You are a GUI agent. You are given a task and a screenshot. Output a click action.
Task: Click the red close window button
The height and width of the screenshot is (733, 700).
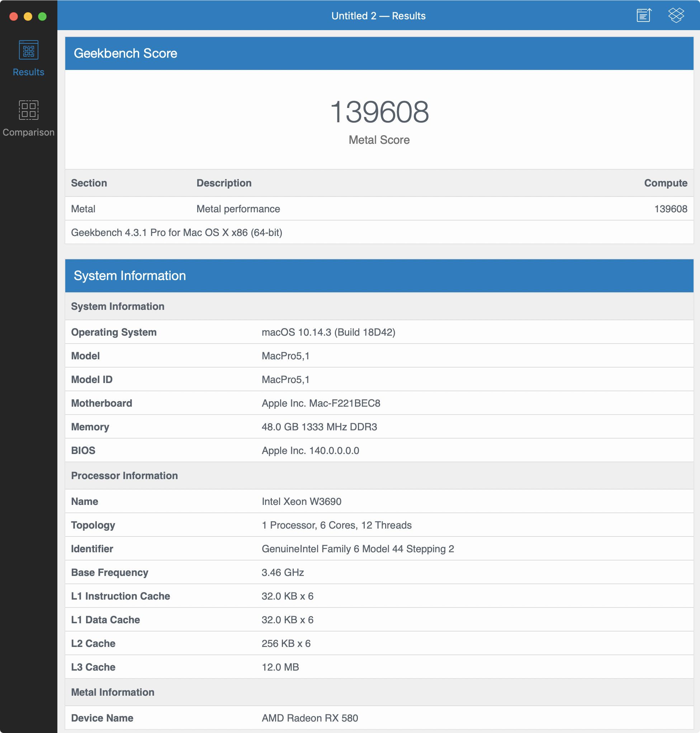click(x=14, y=16)
